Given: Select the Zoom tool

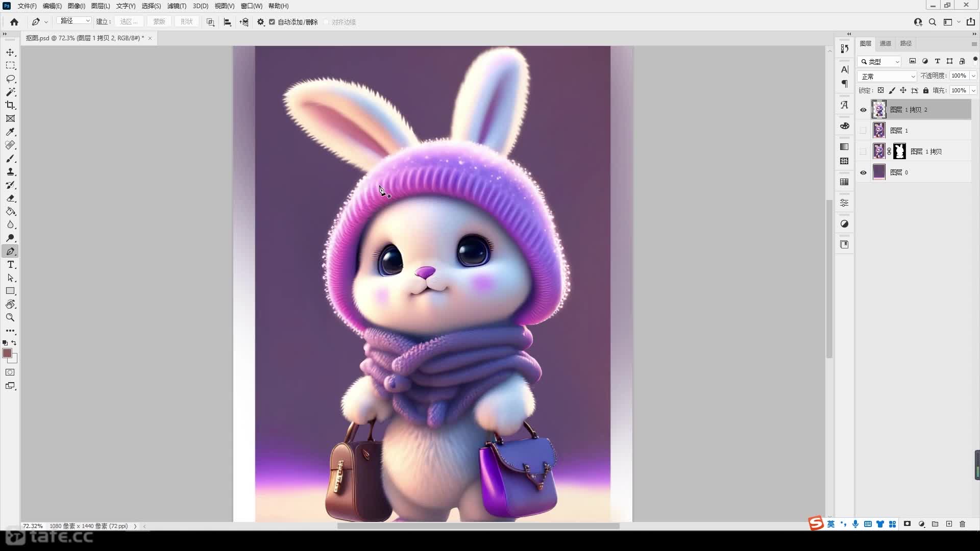Looking at the screenshot, I should [10, 318].
